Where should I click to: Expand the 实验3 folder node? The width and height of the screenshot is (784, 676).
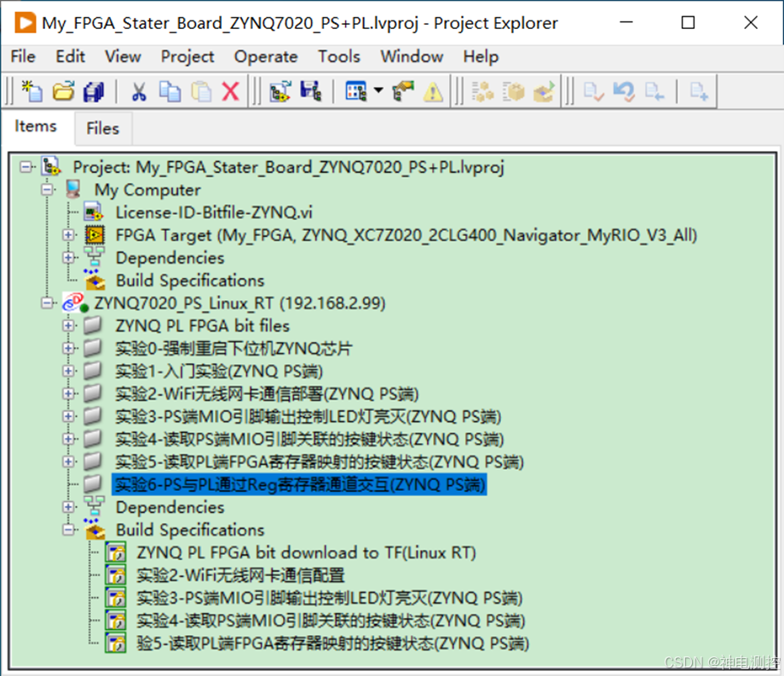pyautogui.click(x=68, y=416)
